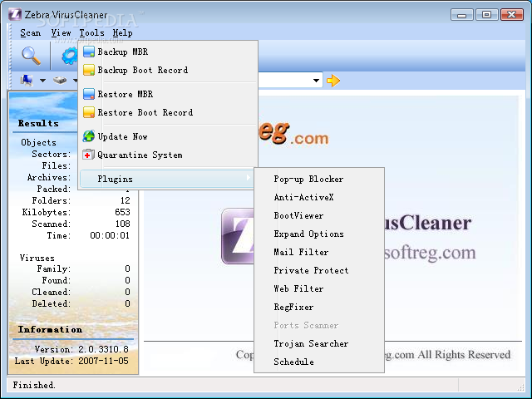This screenshot has width=532, height=399.
Task: Click the Time value 00:00:01
Action: coord(110,235)
